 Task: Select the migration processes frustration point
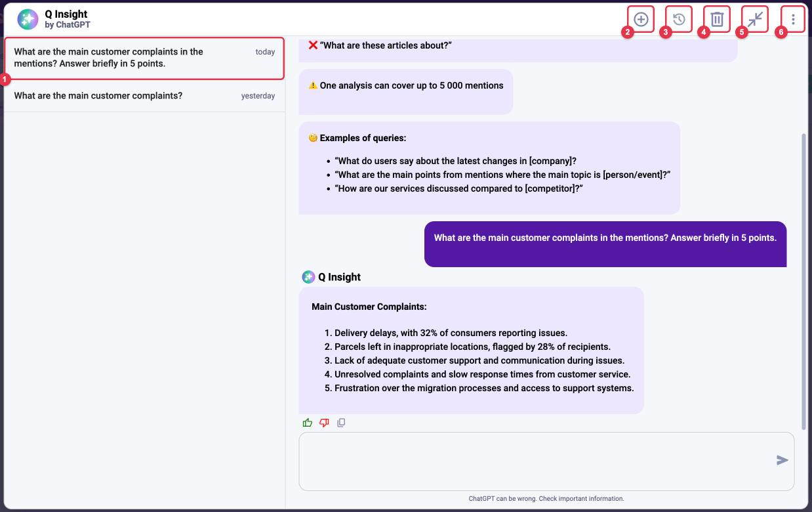pos(484,388)
